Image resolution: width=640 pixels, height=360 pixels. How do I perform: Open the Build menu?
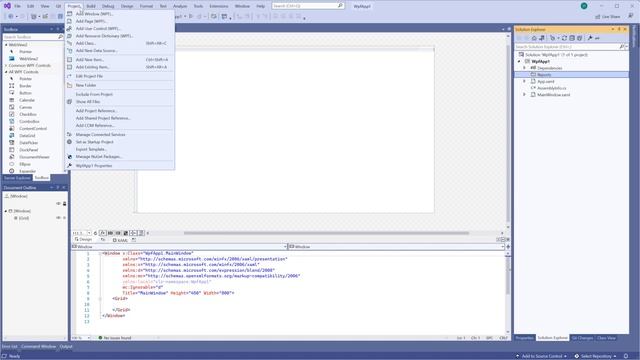pos(91,6)
